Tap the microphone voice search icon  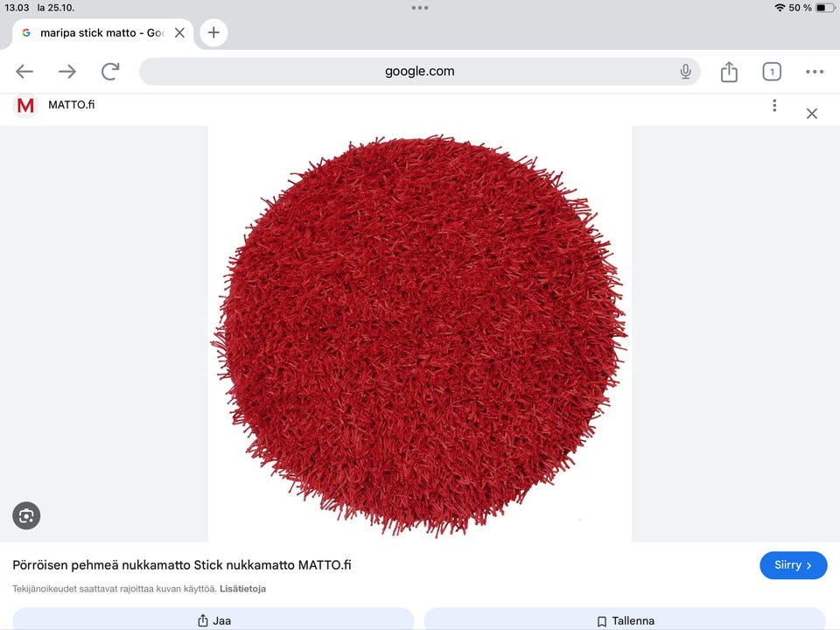pos(685,71)
